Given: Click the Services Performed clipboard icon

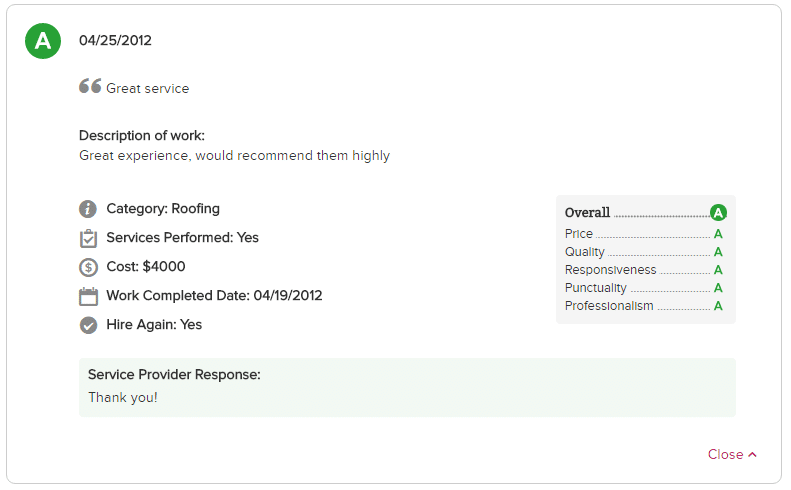Looking at the screenshot, I should point(88,238).
